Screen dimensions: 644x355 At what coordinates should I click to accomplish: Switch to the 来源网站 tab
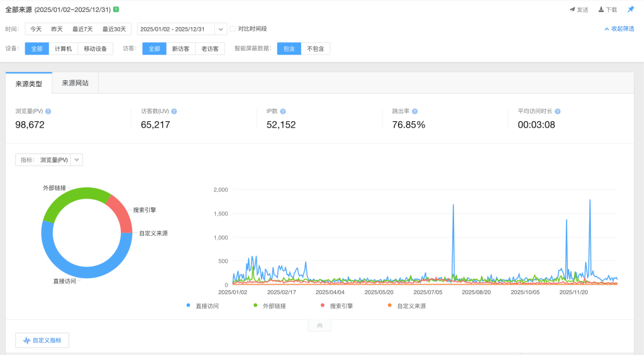point(75,83)
